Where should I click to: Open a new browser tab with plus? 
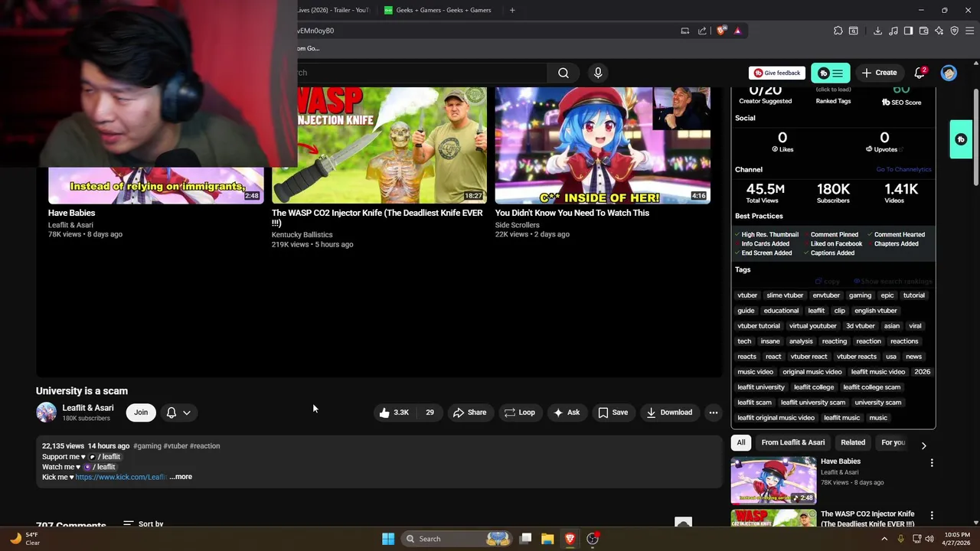tap(512, 10)
